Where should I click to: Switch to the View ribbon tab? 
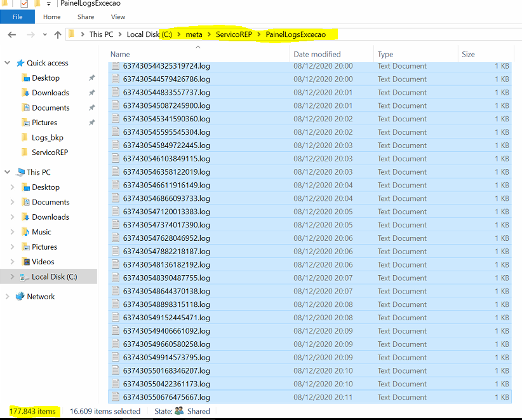[118, 17]
